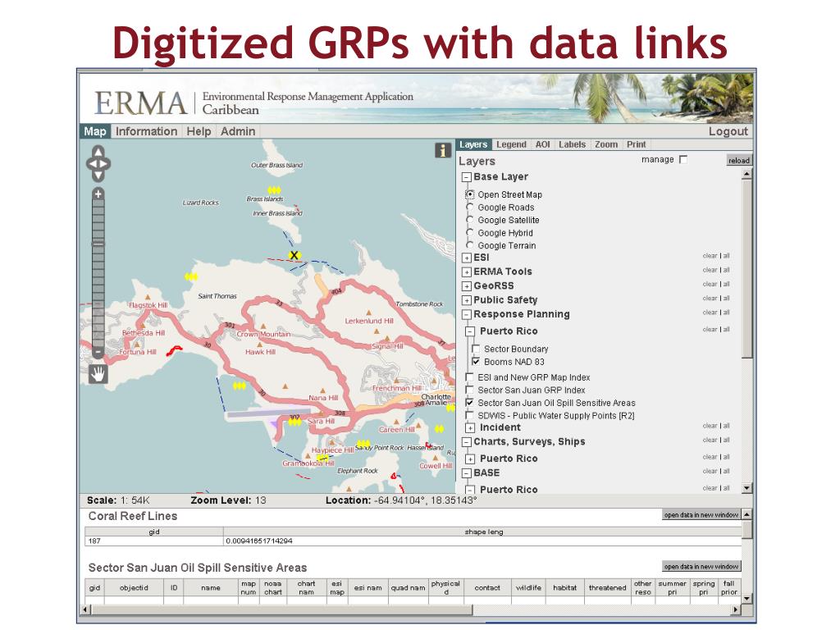840x630 pixels.
Task: Collapse the BASE group
Action: pos(467,473)
